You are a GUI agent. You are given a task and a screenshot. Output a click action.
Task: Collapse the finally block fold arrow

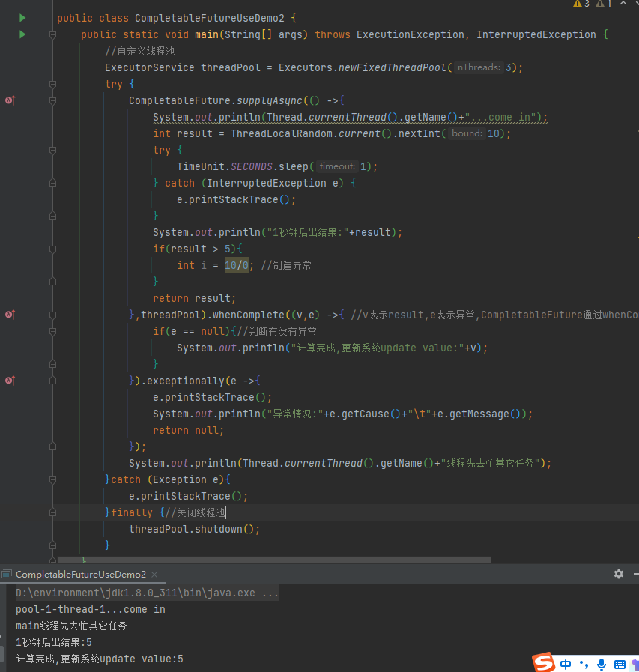click(x=52, y=512)
